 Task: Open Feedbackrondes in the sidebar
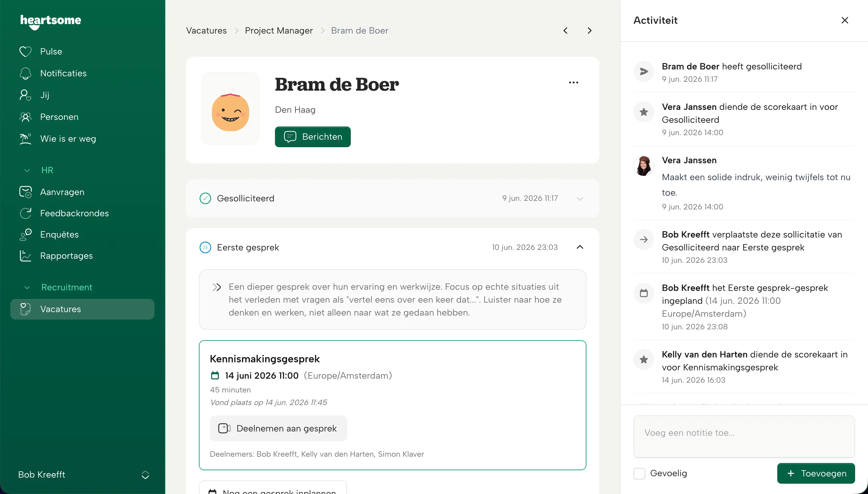pos(74,213)
